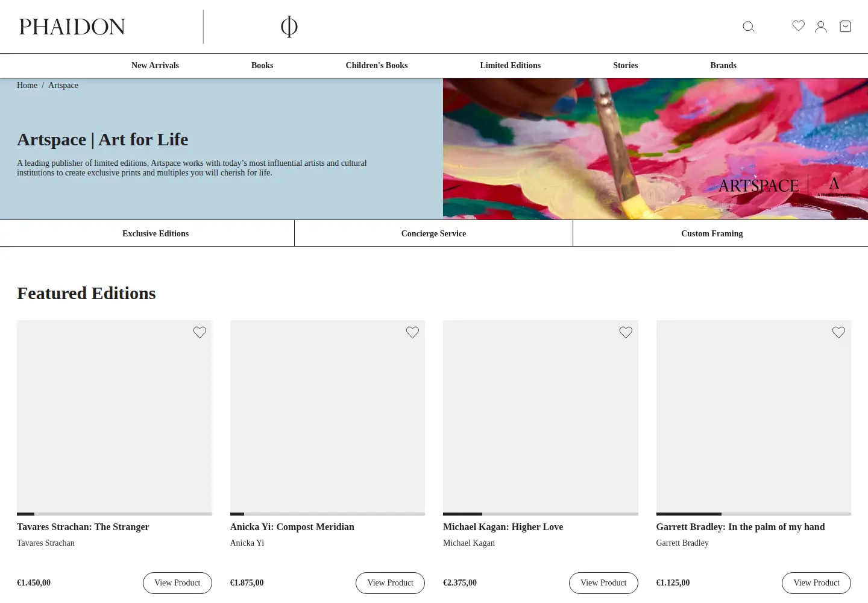
Task: Click the Tavares Strachan product image
Action: coord(115,416)
